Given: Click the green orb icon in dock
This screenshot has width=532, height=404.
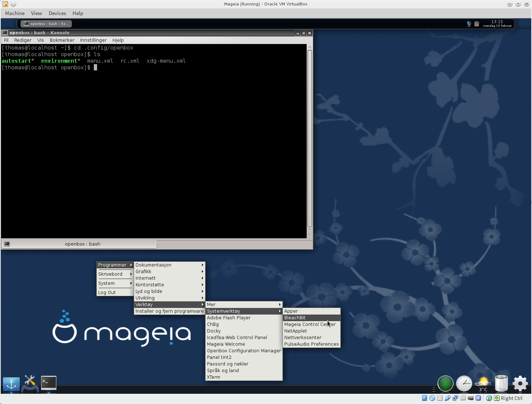Looking at the screenshot, I should click(446, 383).
